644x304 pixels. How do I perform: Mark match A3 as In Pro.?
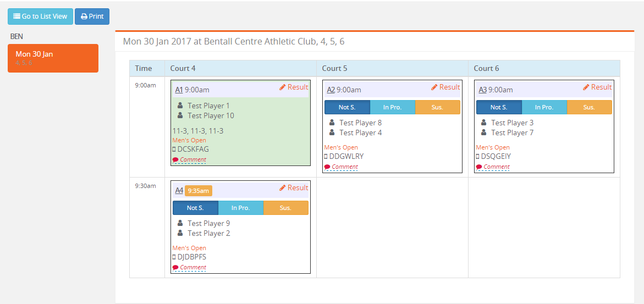click(544, 107)
